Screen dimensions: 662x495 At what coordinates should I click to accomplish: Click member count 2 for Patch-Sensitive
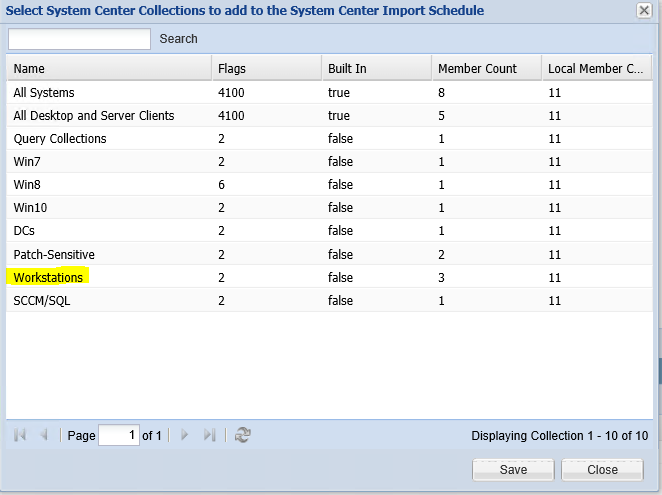click(441, 254)
